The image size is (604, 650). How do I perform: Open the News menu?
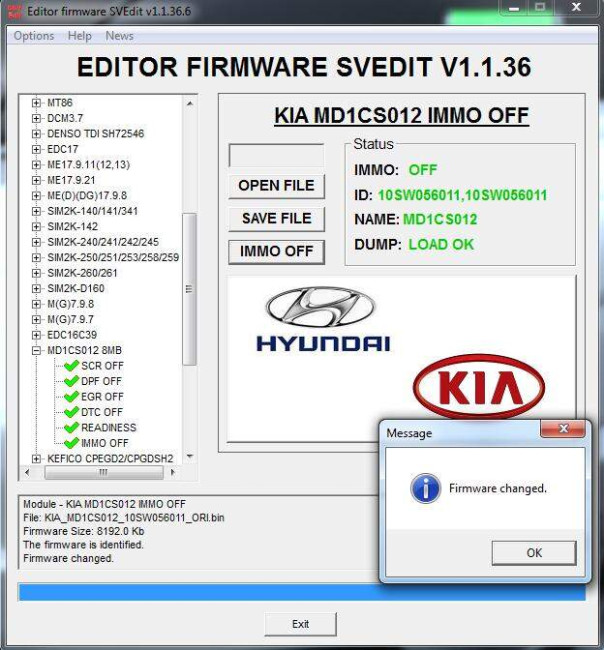pos(119,36)
